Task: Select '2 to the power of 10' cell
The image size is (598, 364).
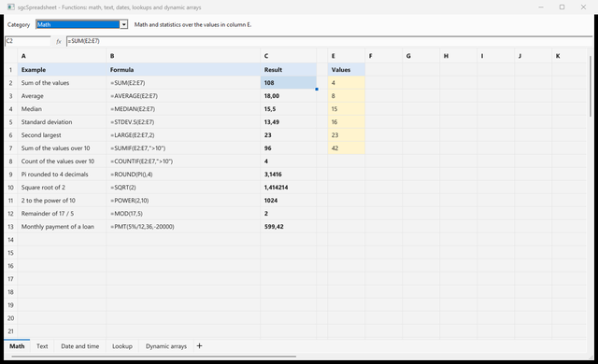Action: (62, 201)
